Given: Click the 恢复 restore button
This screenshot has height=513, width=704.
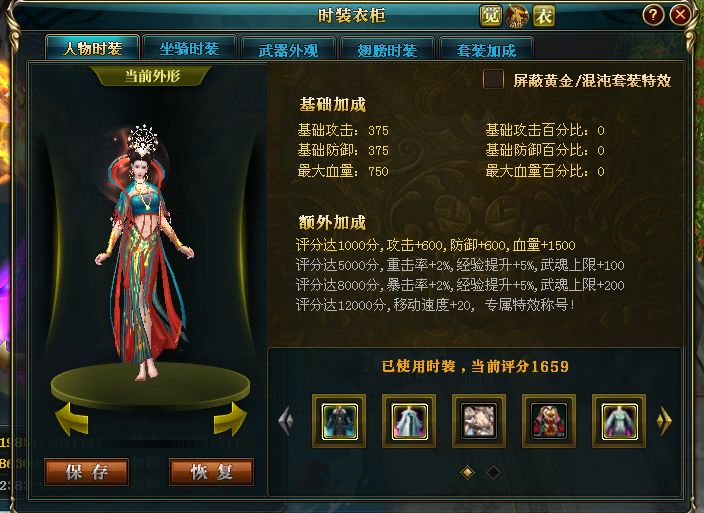Looking at the screenshot, I should tap(211, 472).
